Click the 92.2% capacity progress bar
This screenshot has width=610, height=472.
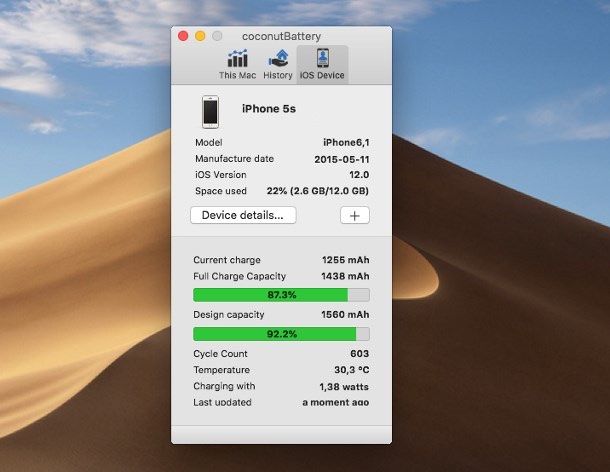pos(281,334)
